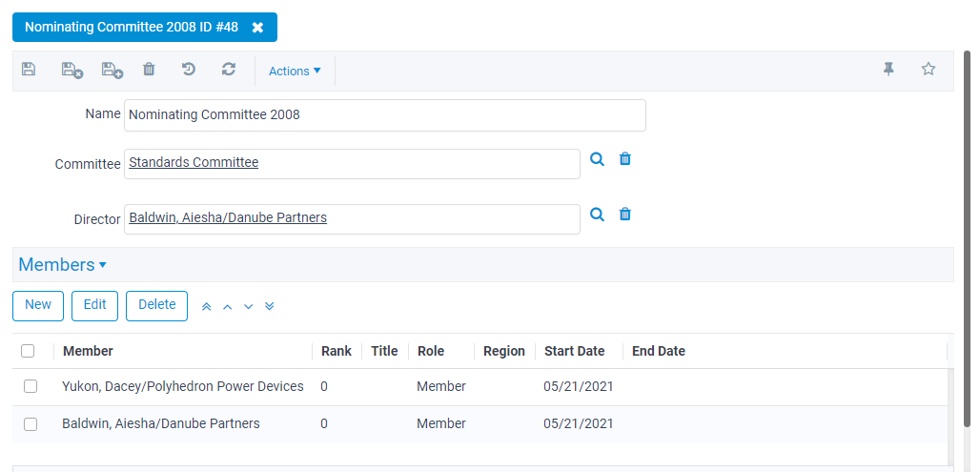Sort by the Start Date column header
The width and height of the screenshot is (980, 472).
(x=575, y=351)
